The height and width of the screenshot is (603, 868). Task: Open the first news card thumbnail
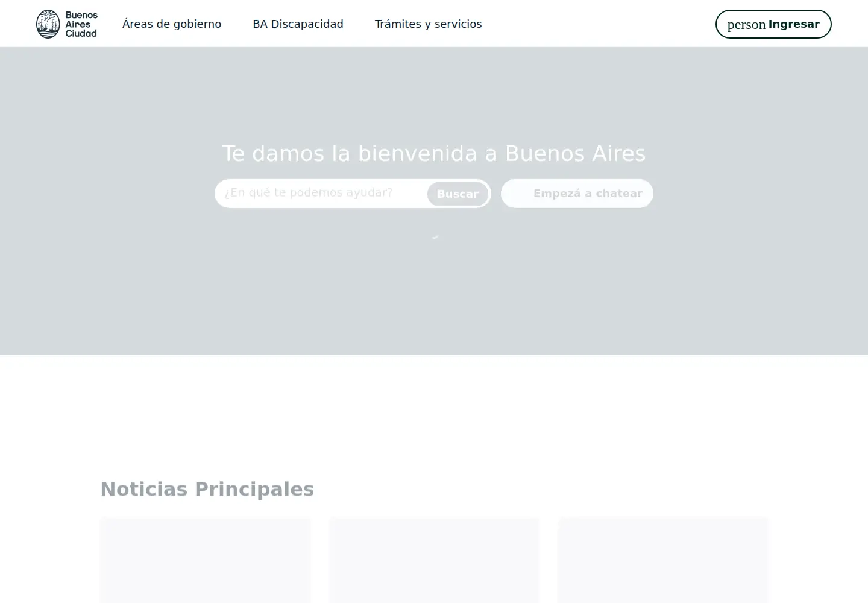click(206, 560)
